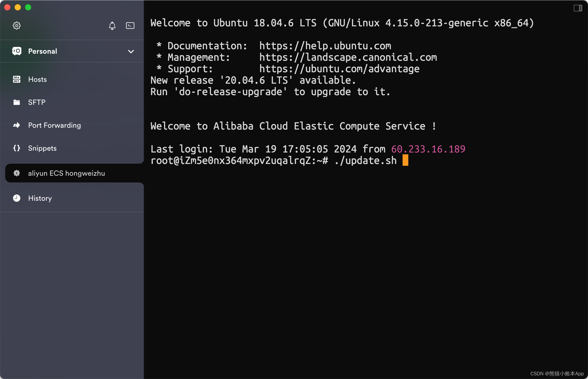588x379 pixels.
Task: Open the Hosts section
Action: pyautogui.click(x=37, y=79)
